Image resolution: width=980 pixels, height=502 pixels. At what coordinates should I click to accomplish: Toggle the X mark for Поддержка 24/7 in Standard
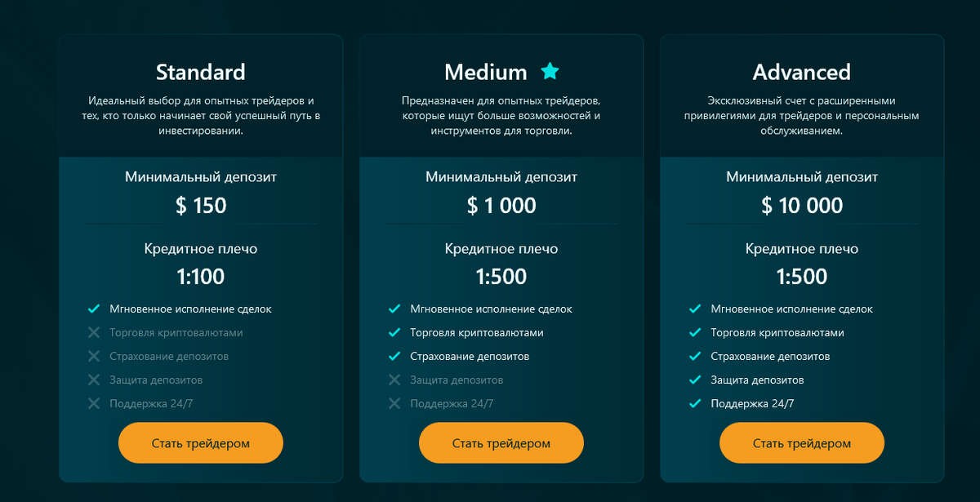92,403
